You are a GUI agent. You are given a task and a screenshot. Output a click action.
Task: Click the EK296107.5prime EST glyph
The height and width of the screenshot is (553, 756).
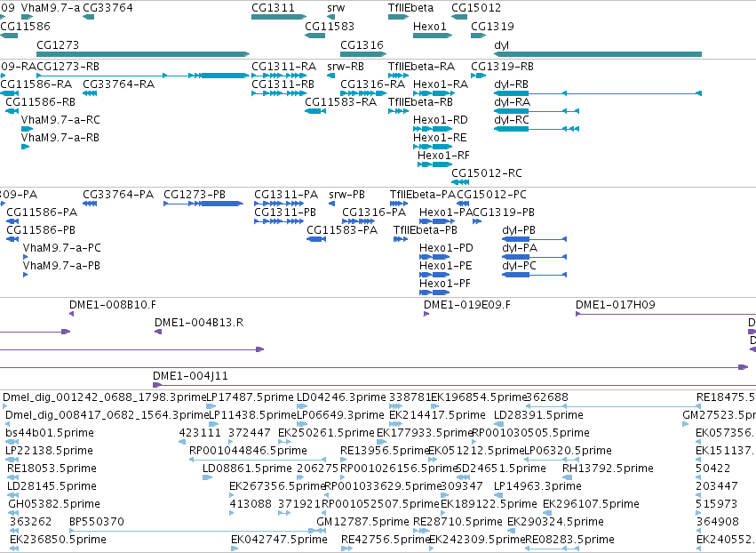point(548,513)
